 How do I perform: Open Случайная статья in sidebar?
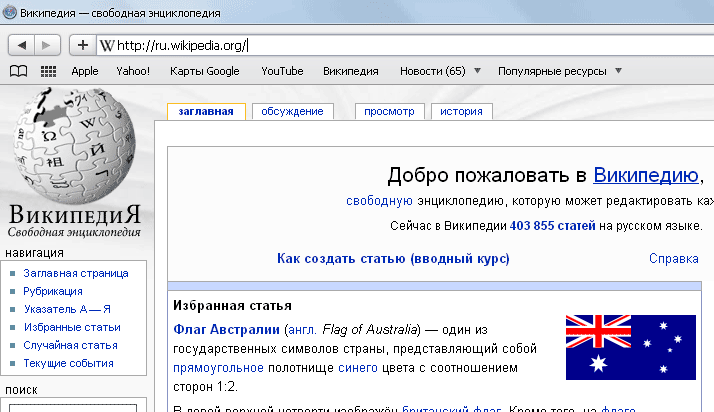[x=71, y=345]
